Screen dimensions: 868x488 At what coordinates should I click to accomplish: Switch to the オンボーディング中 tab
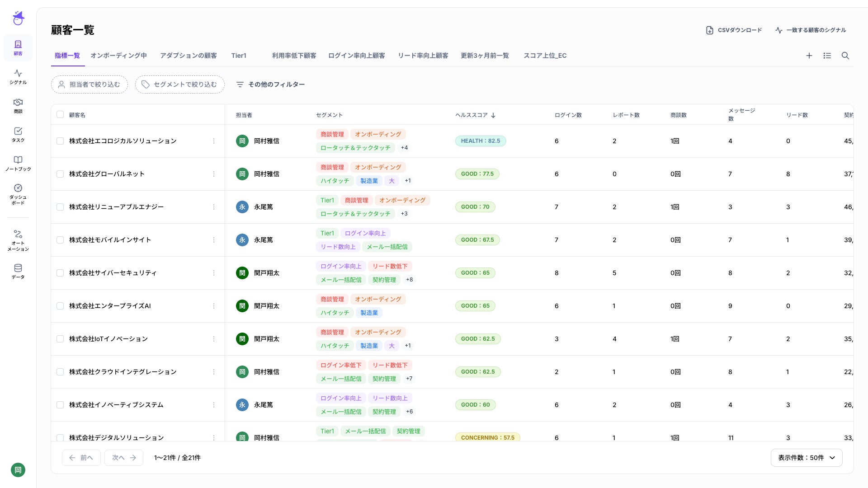coord(118,56)
